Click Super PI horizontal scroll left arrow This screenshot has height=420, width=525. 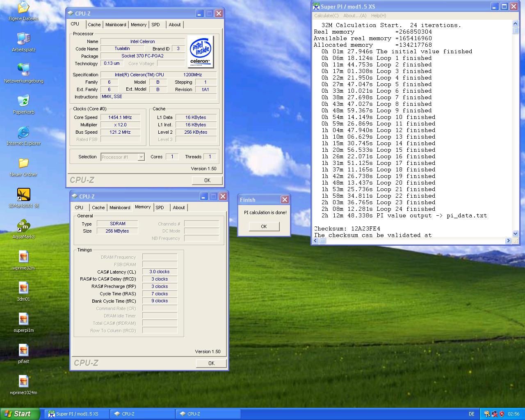(316, 241)
